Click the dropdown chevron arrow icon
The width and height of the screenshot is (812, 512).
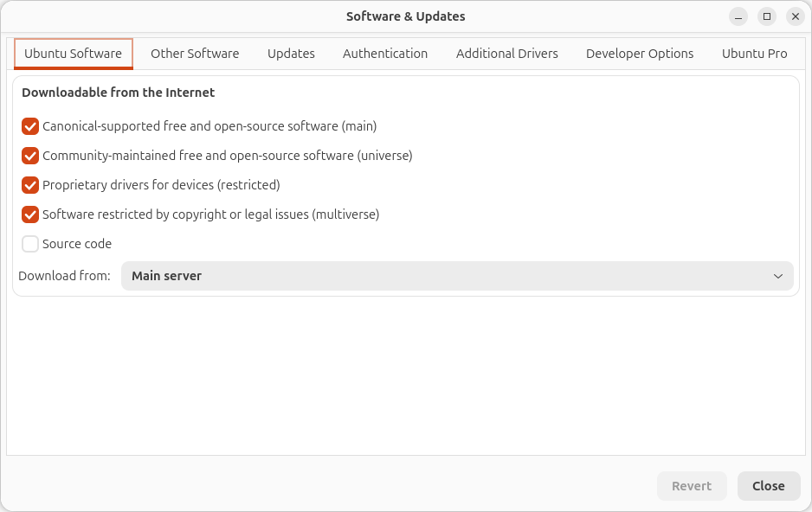tap(777, 276)
